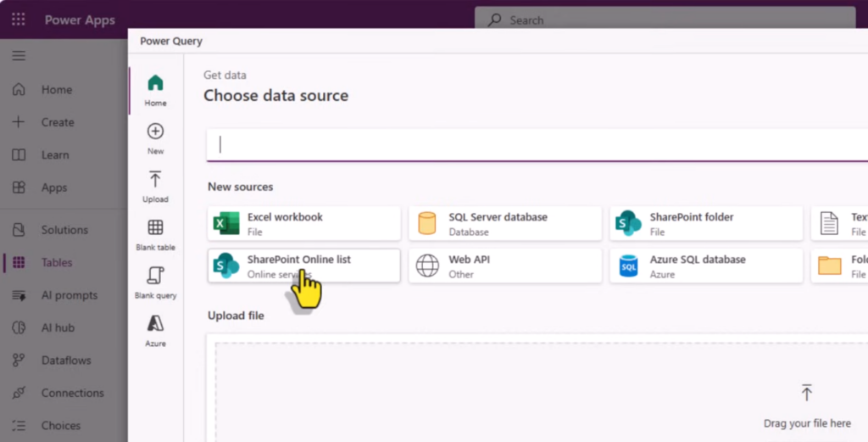Choose SQL Server database source
The image size is (868, 442).
point(505,223)
